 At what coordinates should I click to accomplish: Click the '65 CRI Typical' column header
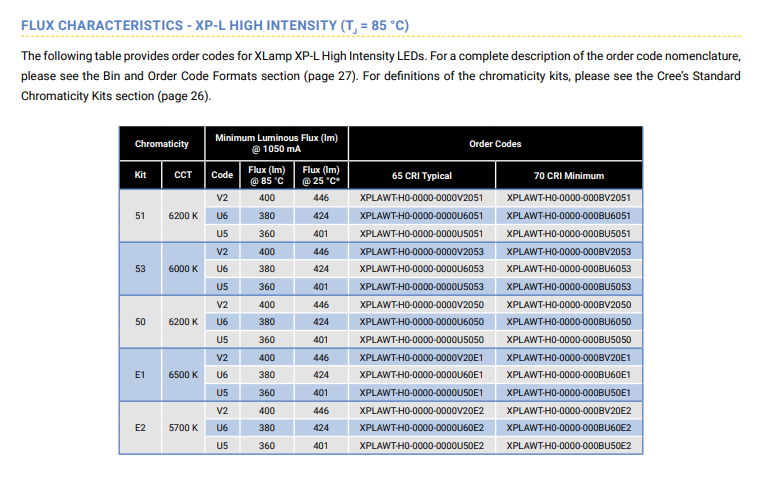[x=422, y=176]
